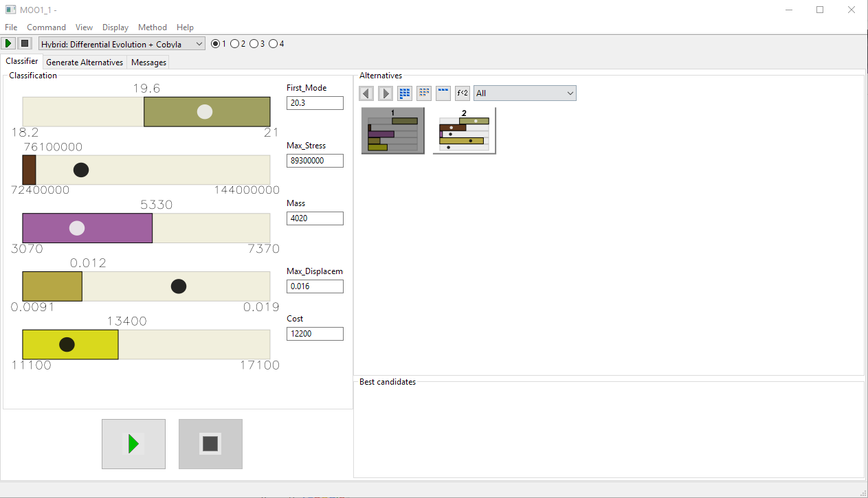This screenshot has height=498, width=868.
Task: Click the orange-blue grid view icon
Action: 424,93
